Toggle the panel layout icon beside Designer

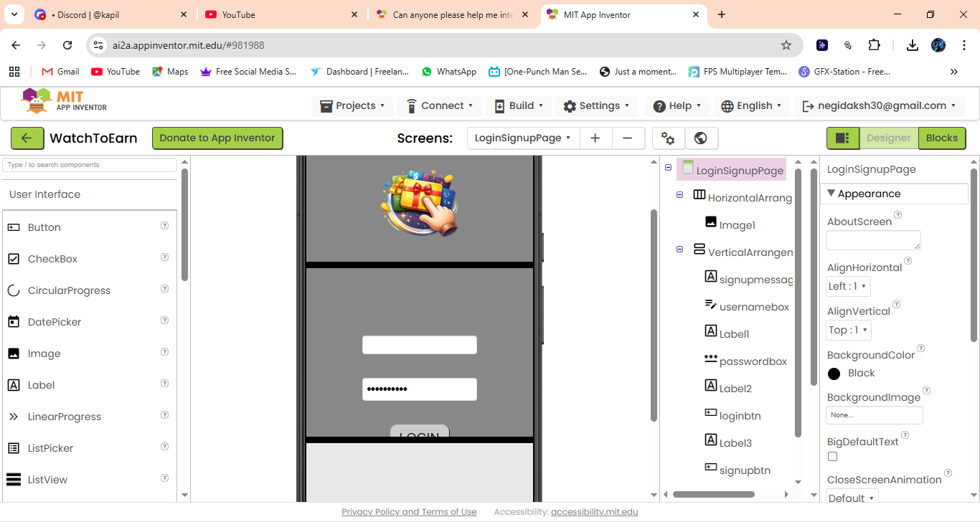(x=843, y=138)
